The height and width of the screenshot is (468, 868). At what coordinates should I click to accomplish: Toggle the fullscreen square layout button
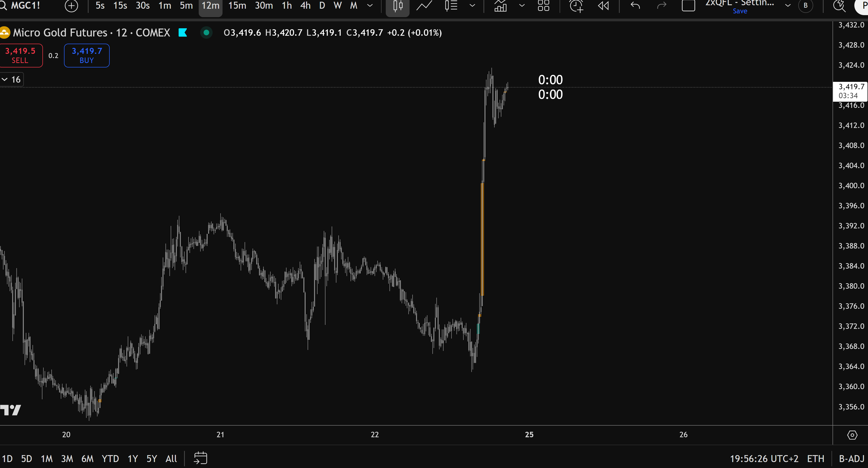tap(688, 6)
